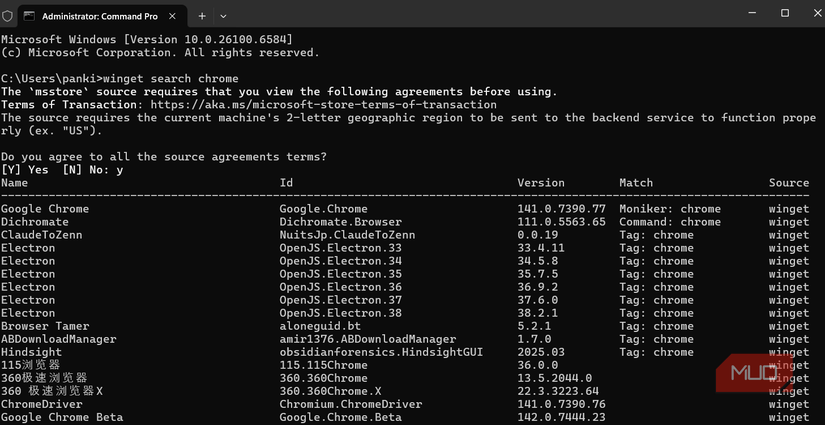Click the "Name" column header text

pos(15,183)
